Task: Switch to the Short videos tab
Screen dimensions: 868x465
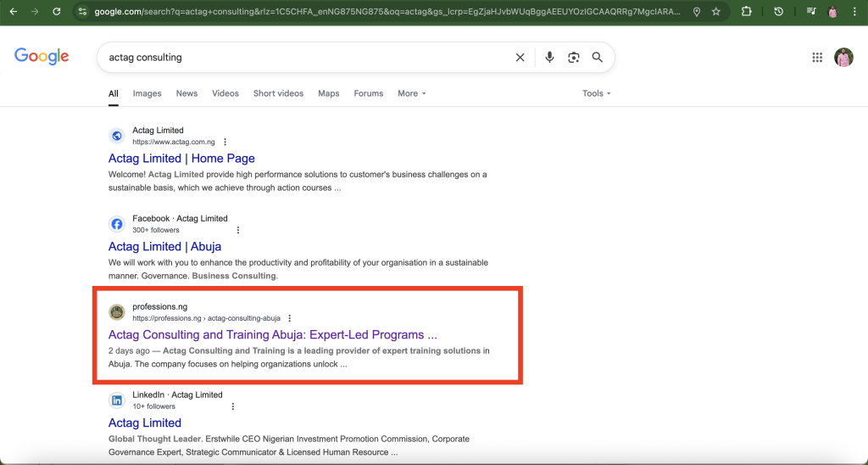Action: pos(278,93)
